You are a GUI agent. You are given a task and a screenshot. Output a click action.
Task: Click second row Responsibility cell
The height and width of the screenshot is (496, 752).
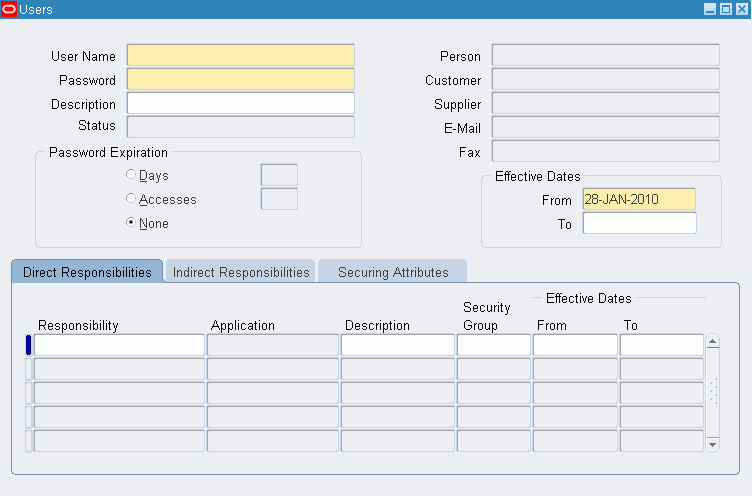[x=119, y=369]
